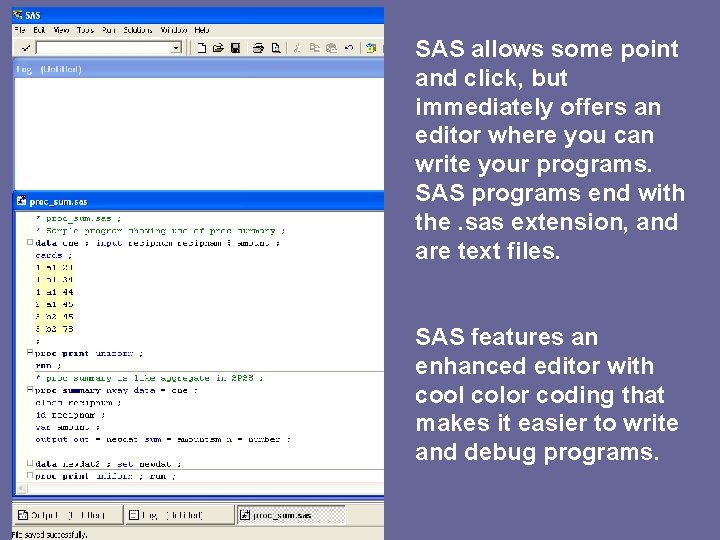
Task: Click the Log (Untitled) window title bar
Action: pyautogui.click(x=198, y=69)
